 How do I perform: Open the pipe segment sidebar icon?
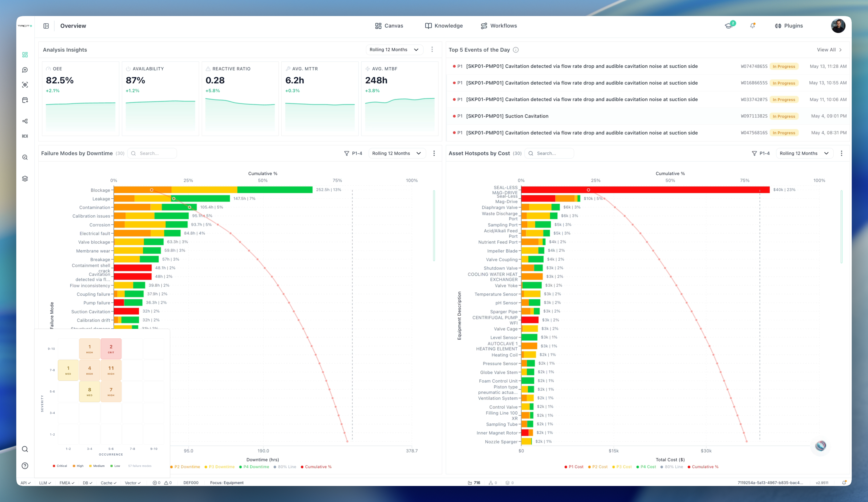(x=25, y=136)
